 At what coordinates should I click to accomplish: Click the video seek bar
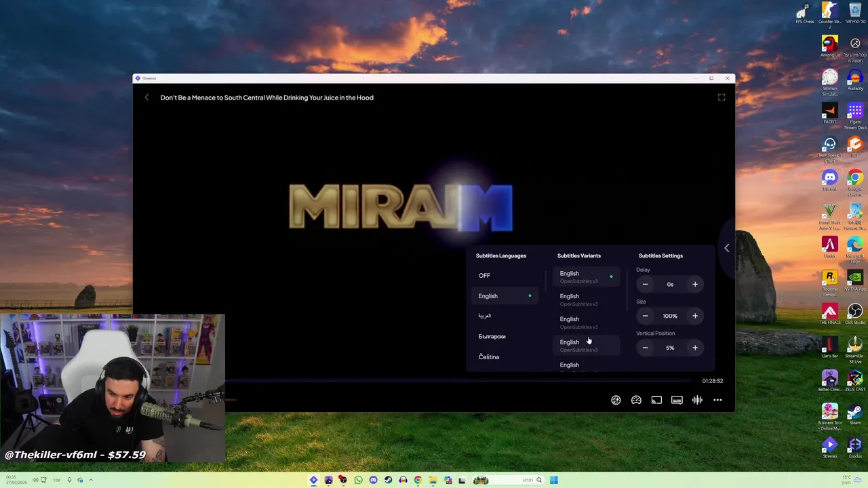pyautogui.click(x=458, y=381)
